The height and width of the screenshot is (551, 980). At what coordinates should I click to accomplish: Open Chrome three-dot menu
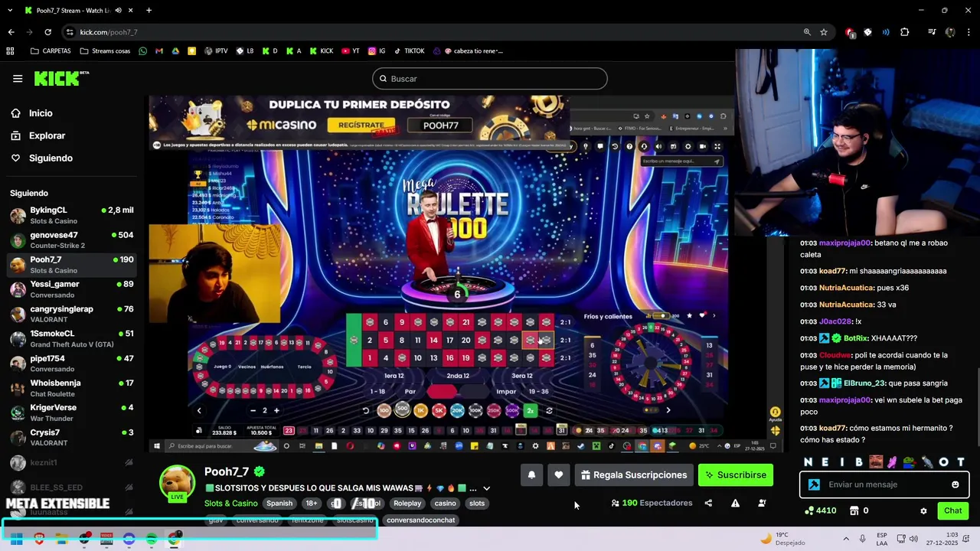tap(968, 32)
